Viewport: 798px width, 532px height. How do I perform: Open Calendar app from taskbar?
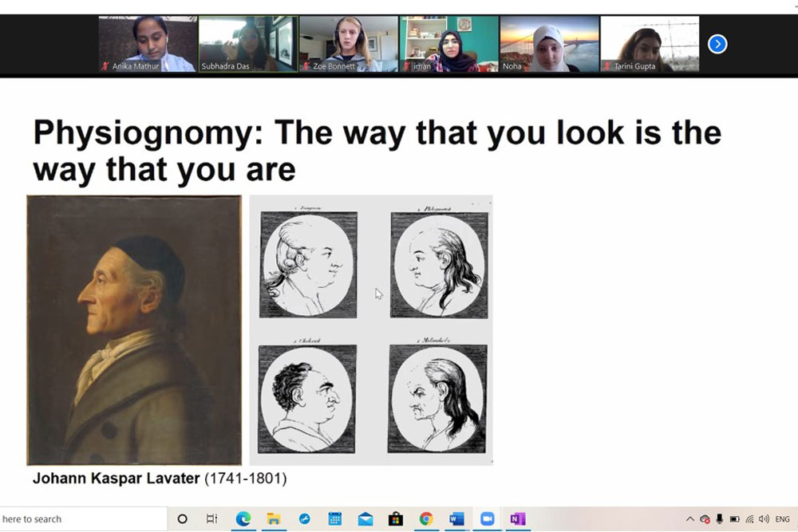click(335, 518)
